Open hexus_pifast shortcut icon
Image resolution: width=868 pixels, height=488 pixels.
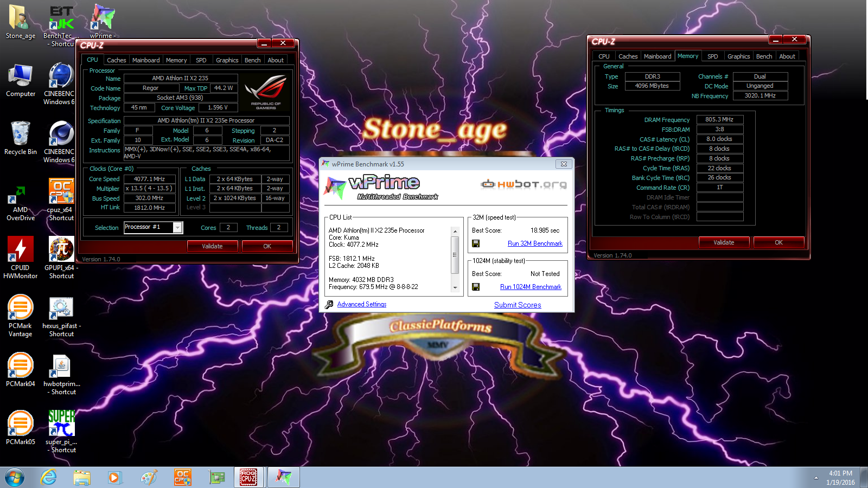(61, 317)
